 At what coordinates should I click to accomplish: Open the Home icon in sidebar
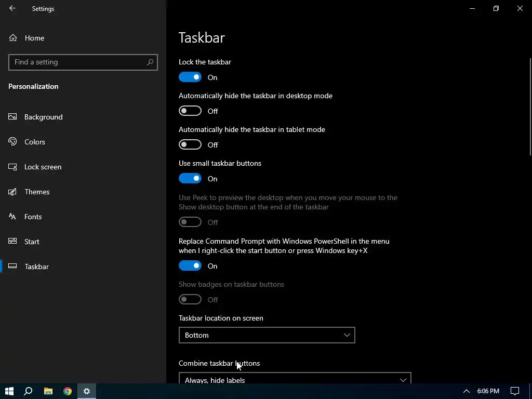point(13,37)
